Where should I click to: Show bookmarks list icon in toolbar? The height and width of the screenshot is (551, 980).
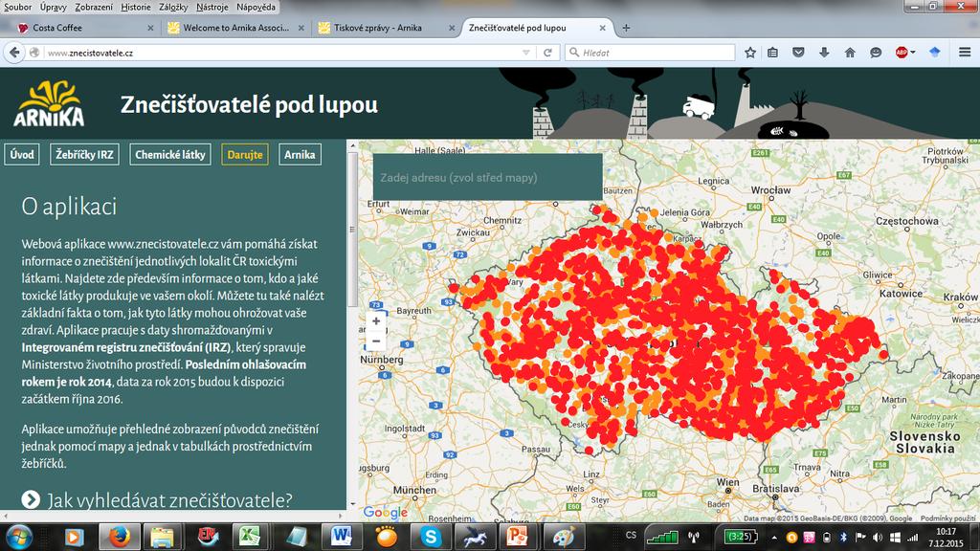773,54
